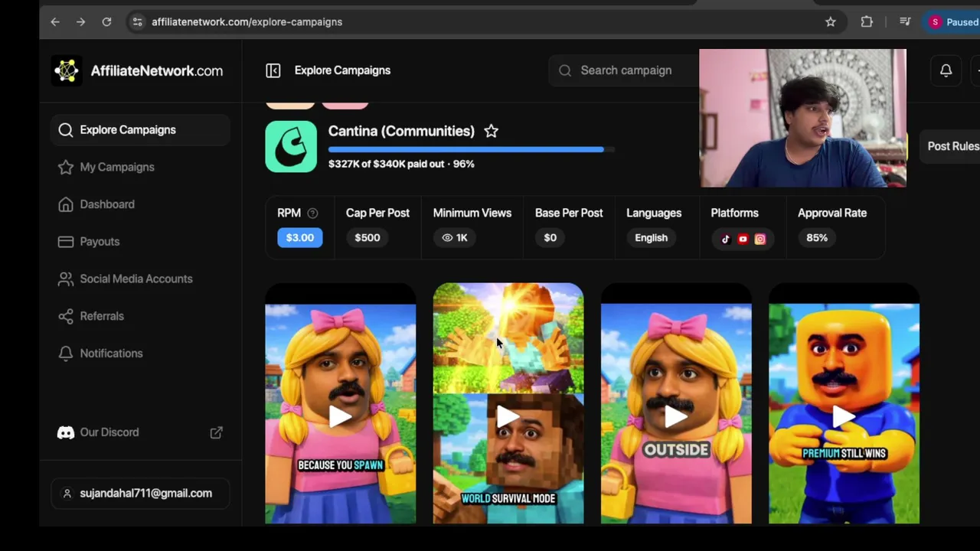Viewport: 980px width, 551px height.
Task: Click the $3.00 RPM badge
Action: [300, 237]
